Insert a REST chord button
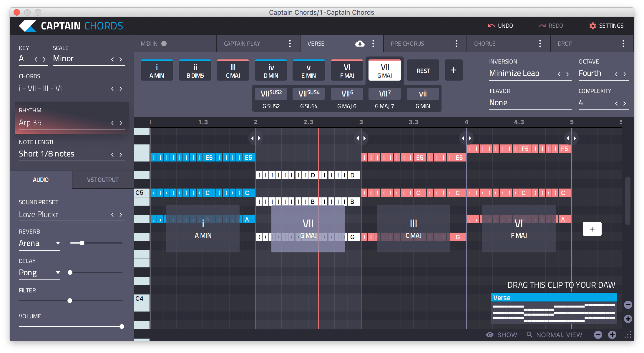644x353 pixels. click(x=423, y=71)
